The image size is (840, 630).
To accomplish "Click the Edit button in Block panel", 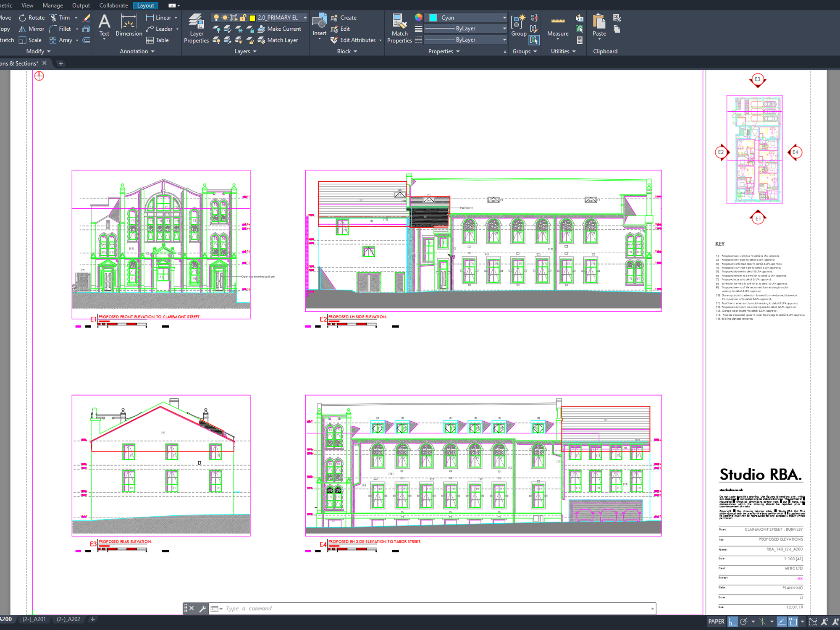I will click(344, 29).
